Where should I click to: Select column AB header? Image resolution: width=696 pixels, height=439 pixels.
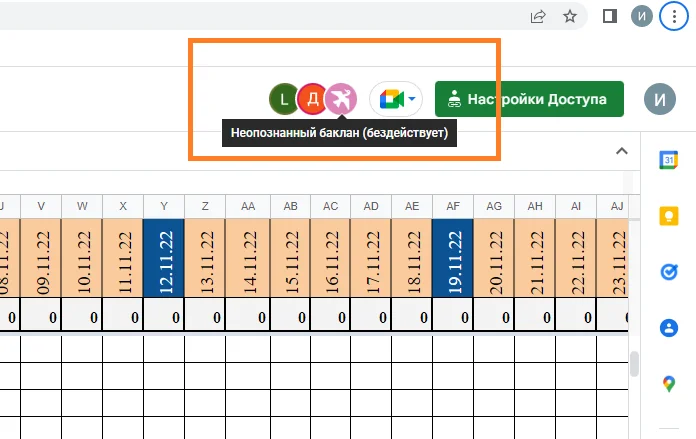[x=290, y=206]
